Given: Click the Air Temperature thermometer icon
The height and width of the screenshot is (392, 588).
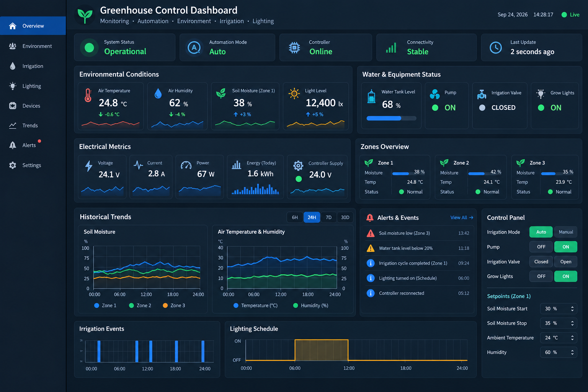Looking at the screenshot, I should click(x=88, y=95).
